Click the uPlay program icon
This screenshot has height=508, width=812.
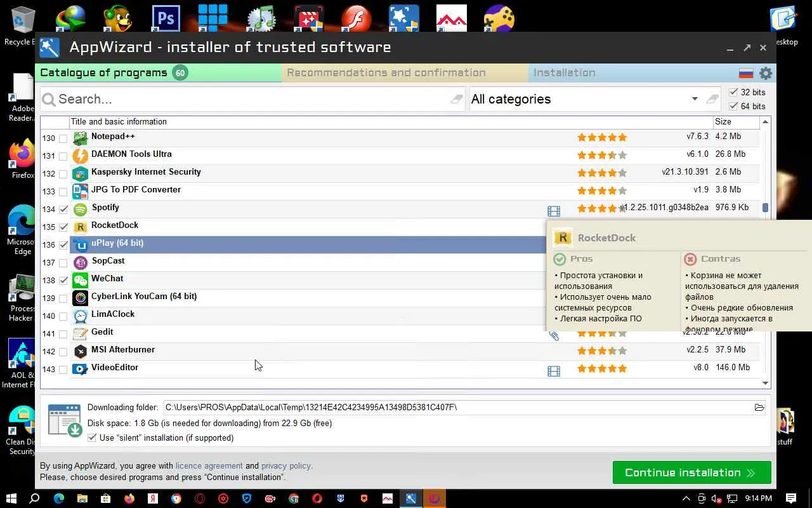80,244
